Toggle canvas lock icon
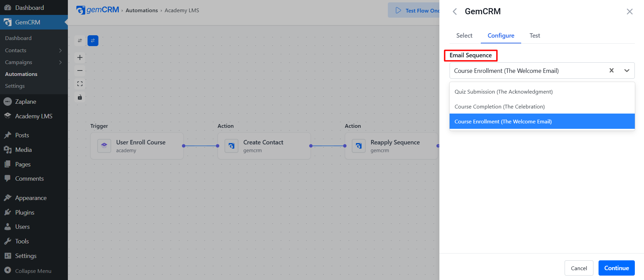644x280 pixels. (x=80, y=97)
